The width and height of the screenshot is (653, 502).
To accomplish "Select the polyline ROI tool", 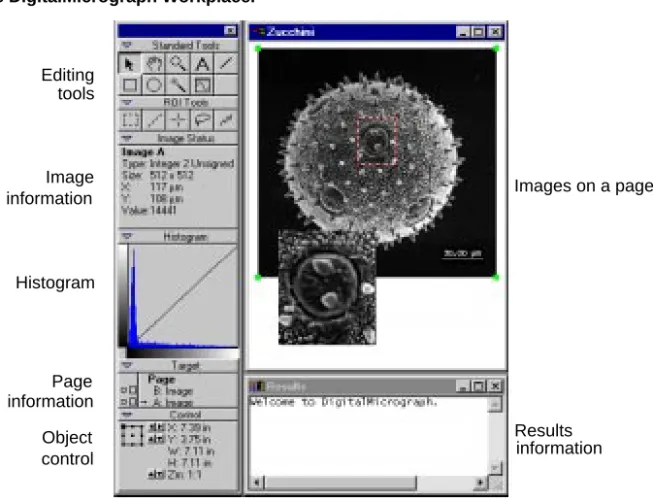I will tap(226, 120).
